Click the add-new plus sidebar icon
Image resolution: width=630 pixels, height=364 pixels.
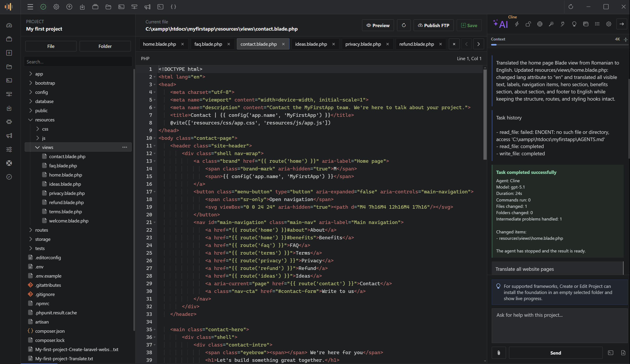point(9,53)
